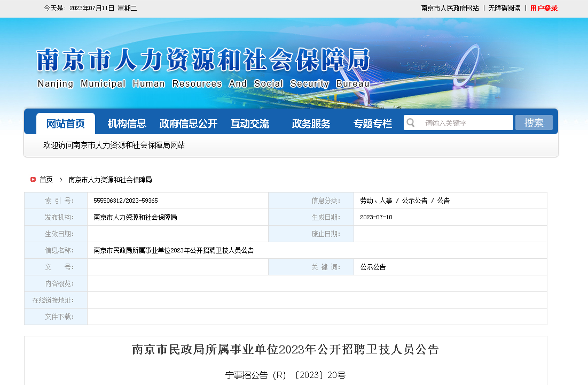Open the 政府信息公开 menu item
Viewport: 588px width, 385px height.
(x=189, y=124)
